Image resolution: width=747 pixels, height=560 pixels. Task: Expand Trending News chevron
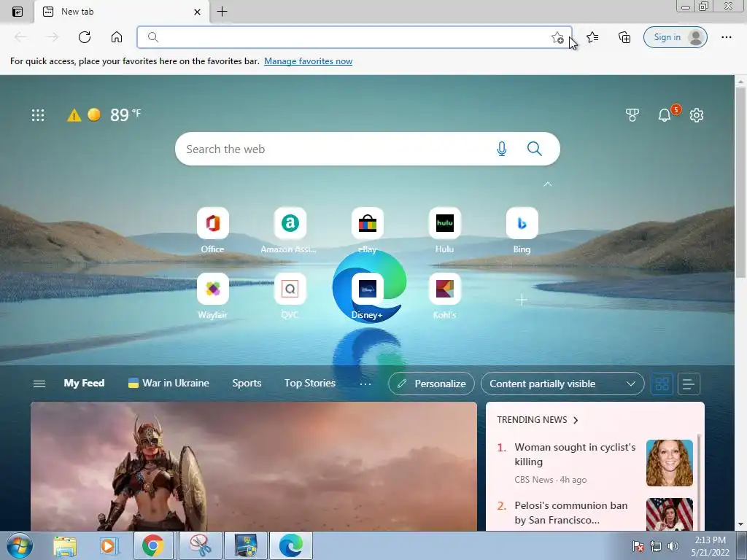pyautogui.click(x=576, y=420)
